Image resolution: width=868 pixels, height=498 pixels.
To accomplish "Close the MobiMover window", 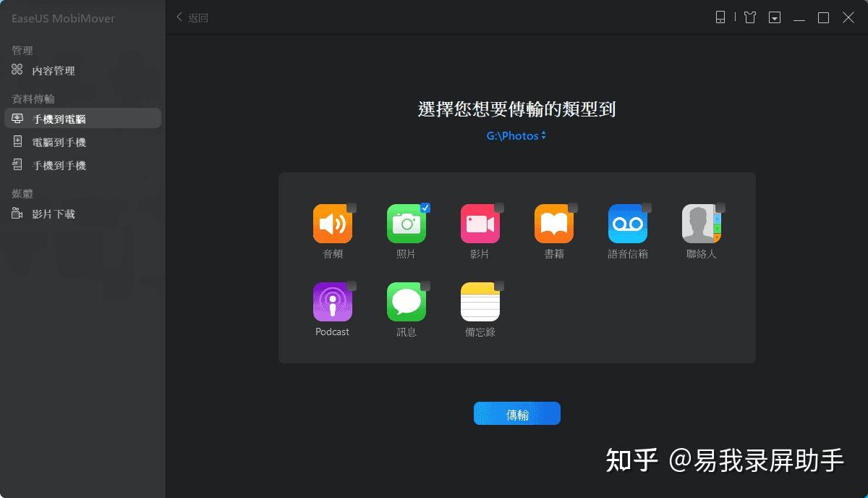I will pos(848,17).
